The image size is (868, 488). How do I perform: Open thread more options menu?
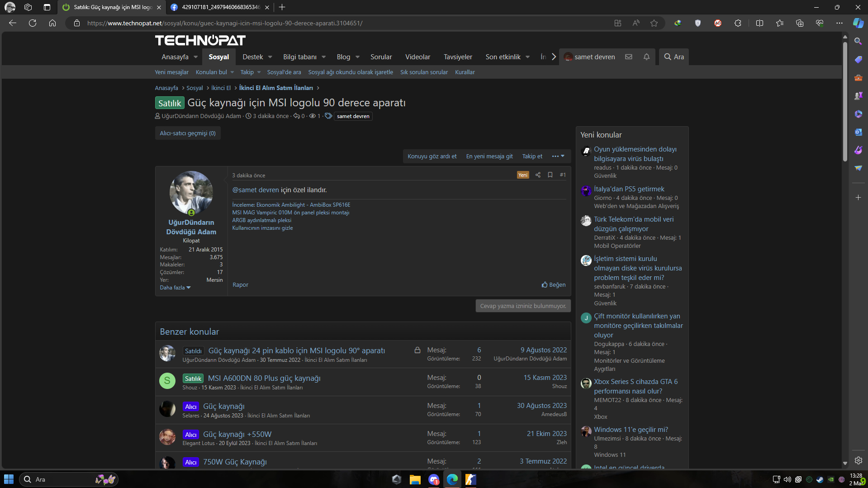pos(558,156)
